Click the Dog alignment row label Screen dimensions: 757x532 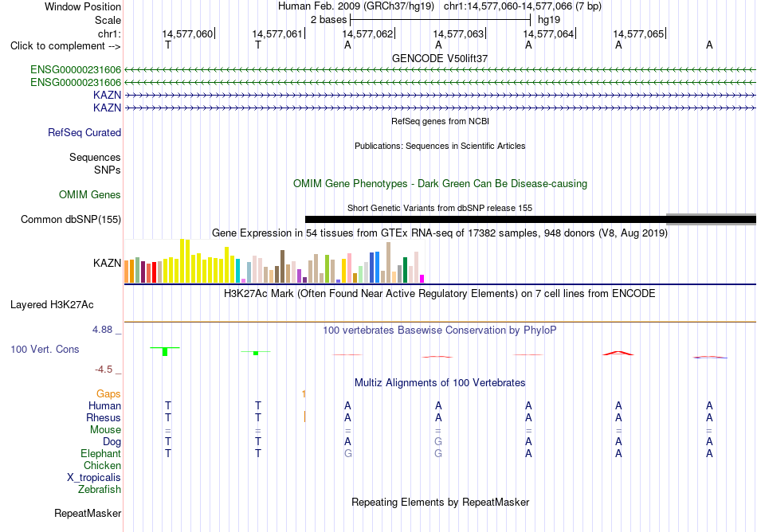[x=112, y=442]
